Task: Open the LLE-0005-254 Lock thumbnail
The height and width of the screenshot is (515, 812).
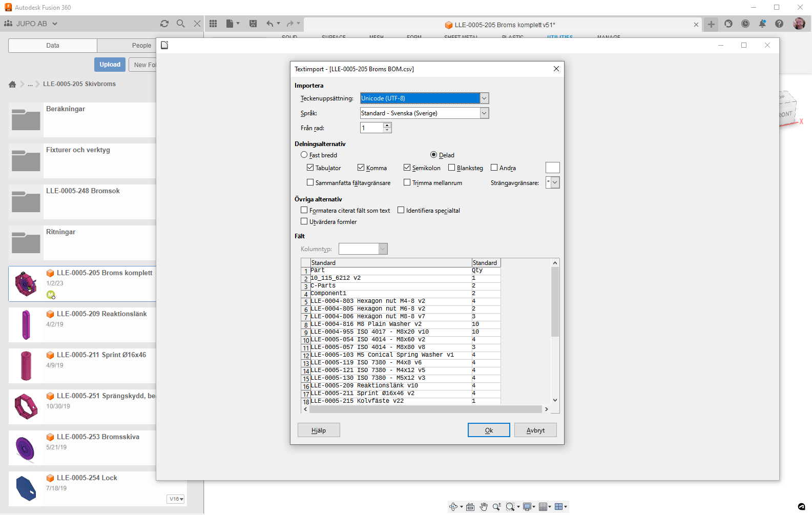Action: pos(26,489)
